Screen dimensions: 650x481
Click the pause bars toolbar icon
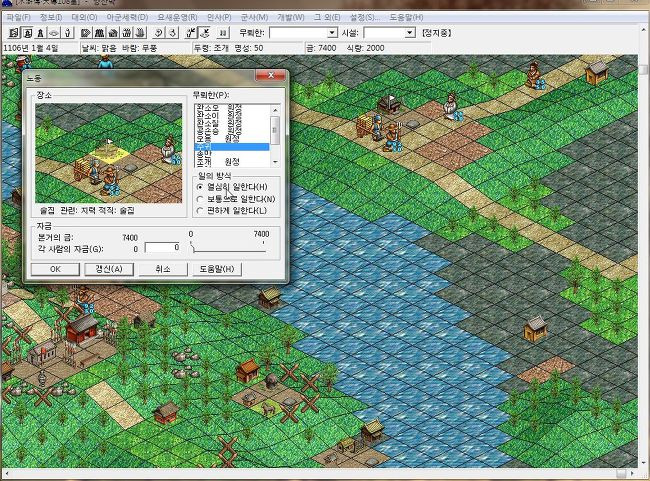click(x=223, y=32)
